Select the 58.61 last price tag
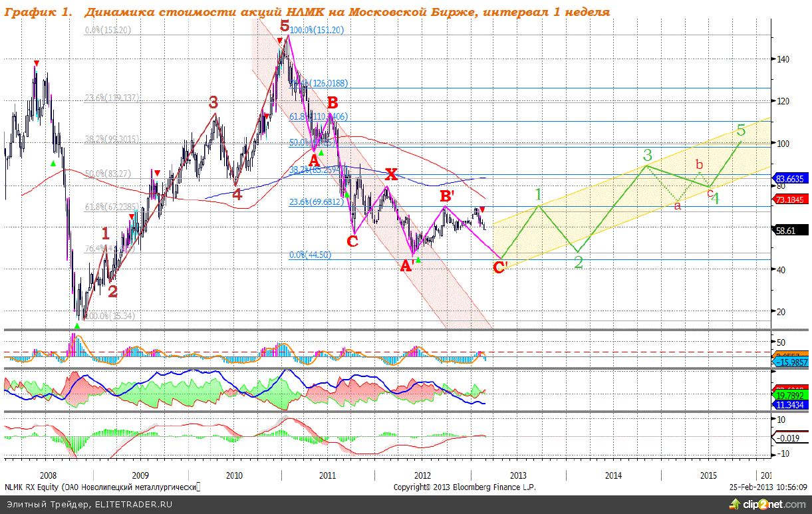Screen dimensions: 812x514 tap(790, 229)
